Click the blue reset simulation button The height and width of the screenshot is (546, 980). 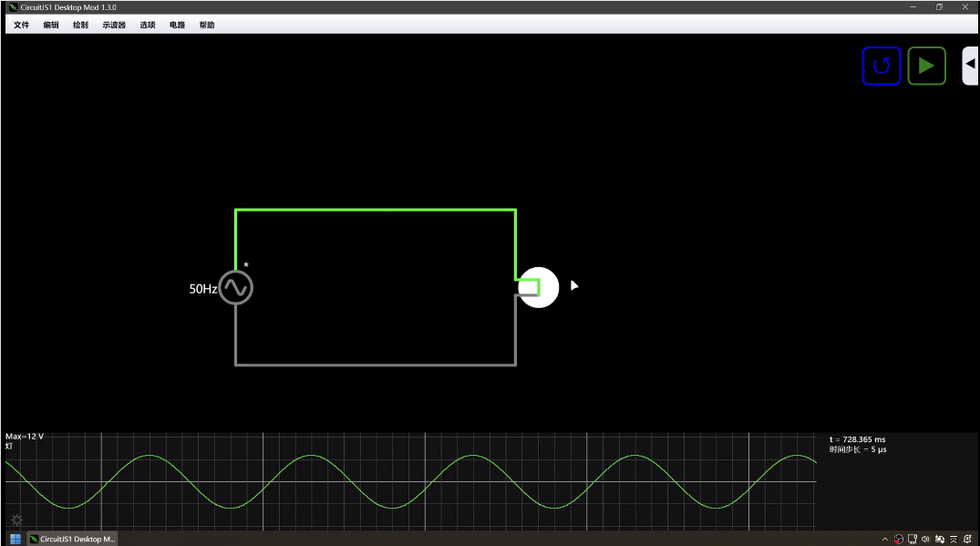click(882, 66)
